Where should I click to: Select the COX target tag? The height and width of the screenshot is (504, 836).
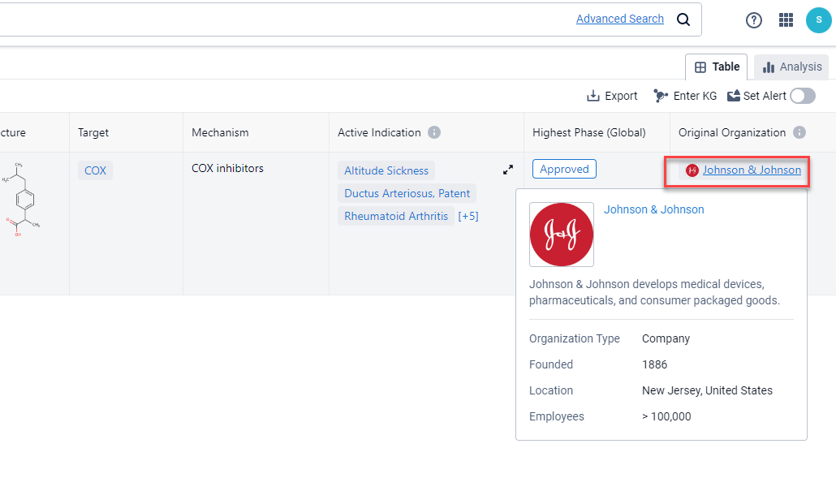pyautogui.click(x=95, y=170)
